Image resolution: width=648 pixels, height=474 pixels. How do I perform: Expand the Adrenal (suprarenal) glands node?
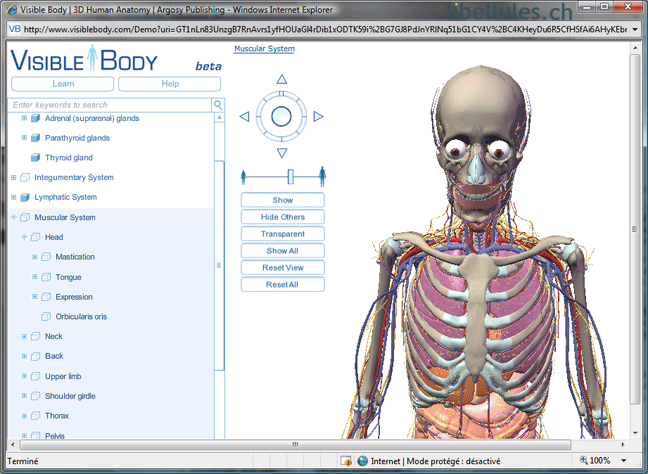pos(24,118)
